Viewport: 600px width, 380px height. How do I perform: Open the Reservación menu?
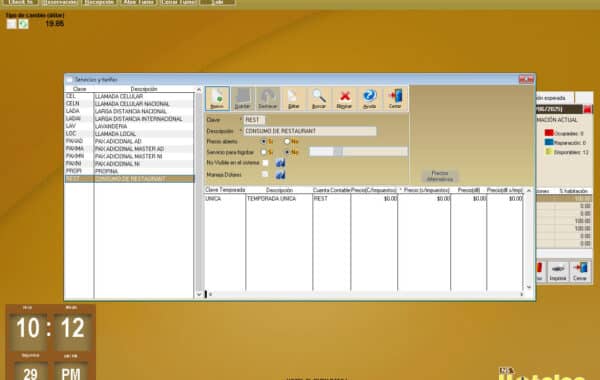[x=60, y=2]
